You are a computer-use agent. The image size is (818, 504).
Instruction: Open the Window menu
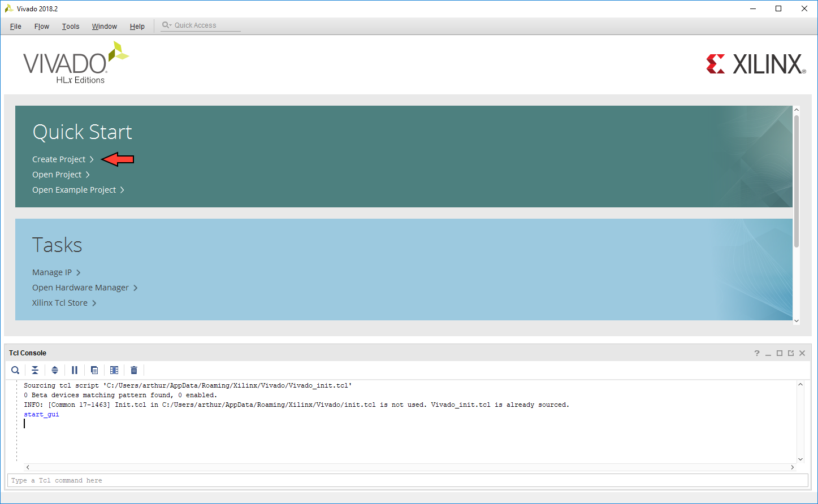pos(105,27)
